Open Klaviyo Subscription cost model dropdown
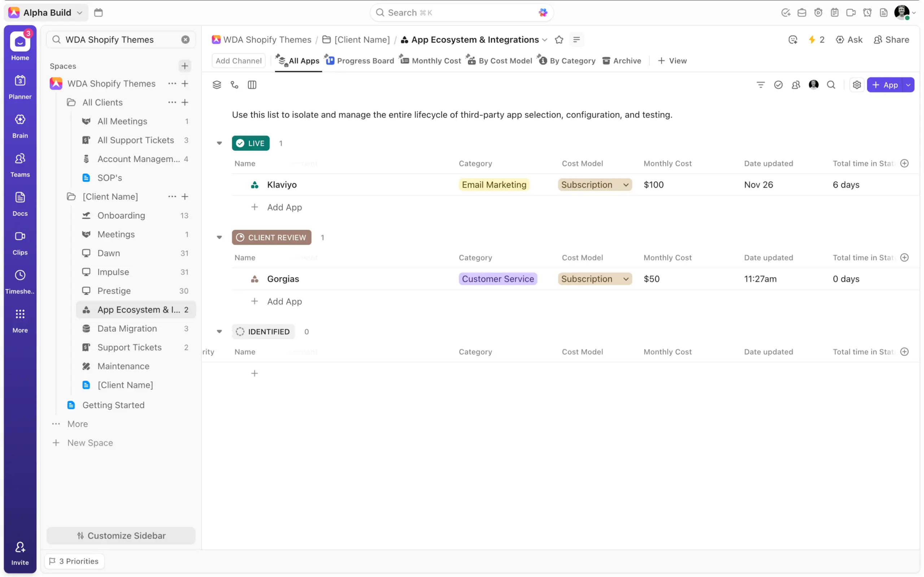 (594, 185)
